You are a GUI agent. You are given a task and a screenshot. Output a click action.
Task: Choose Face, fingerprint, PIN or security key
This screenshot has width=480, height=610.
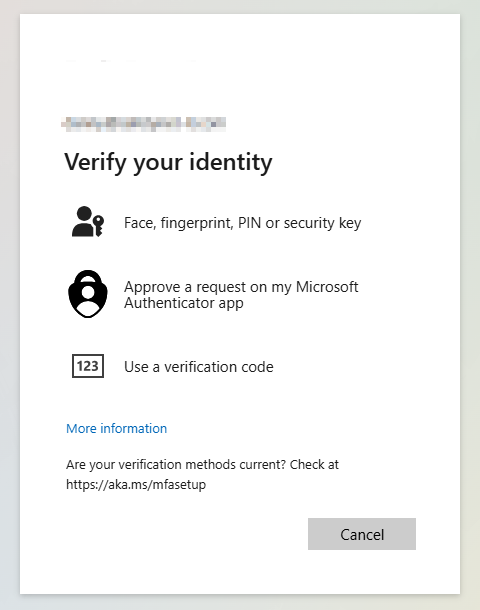pyautogui.click(x=240, y=223)
